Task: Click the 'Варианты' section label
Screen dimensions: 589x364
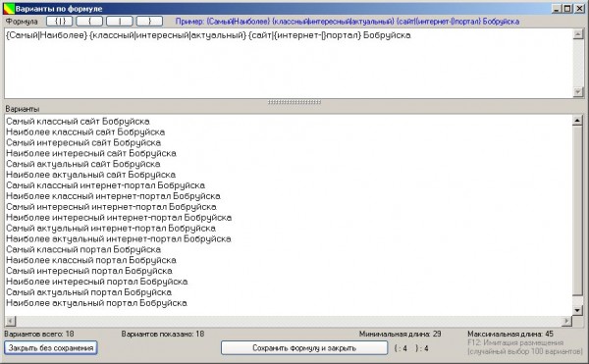Action: click(x=23, y=109)
